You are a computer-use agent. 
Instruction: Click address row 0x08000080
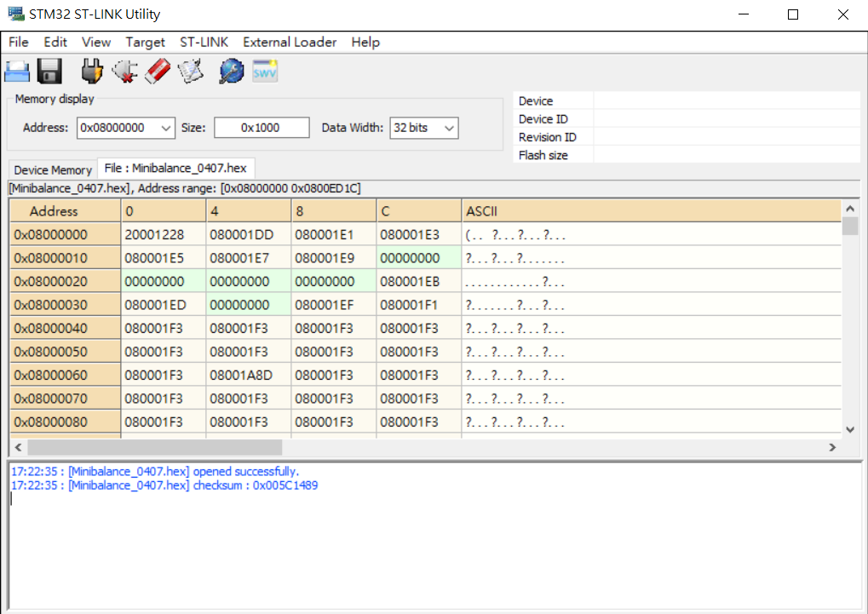point(66,422)
